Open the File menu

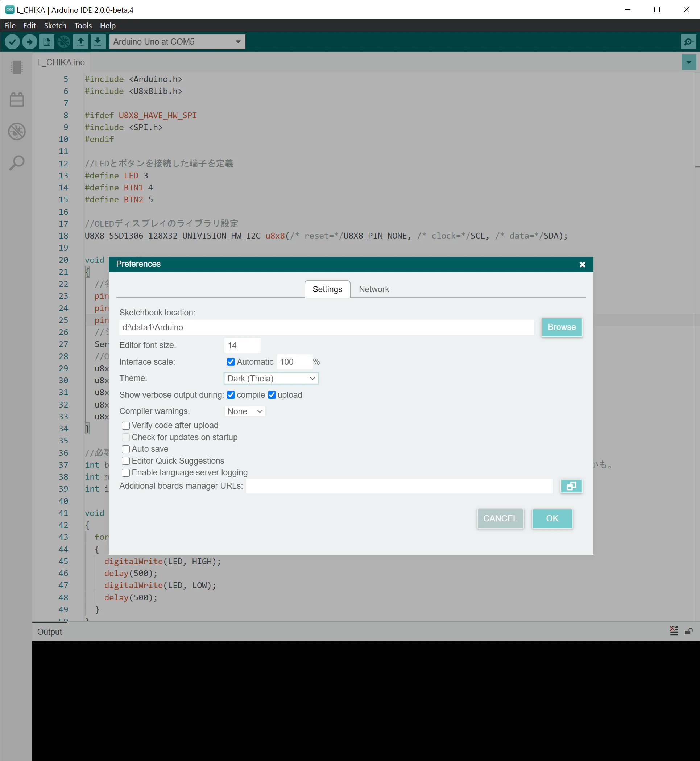[x=10, y=25]
